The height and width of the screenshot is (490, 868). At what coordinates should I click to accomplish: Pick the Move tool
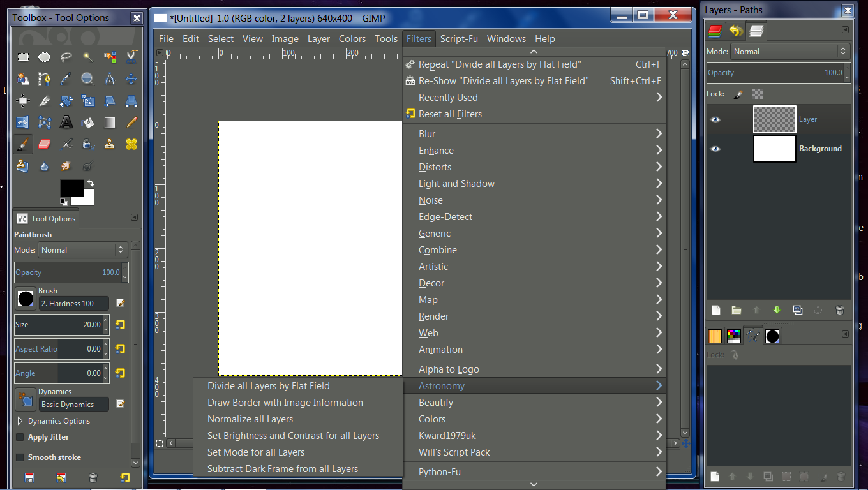coord(131,79)
